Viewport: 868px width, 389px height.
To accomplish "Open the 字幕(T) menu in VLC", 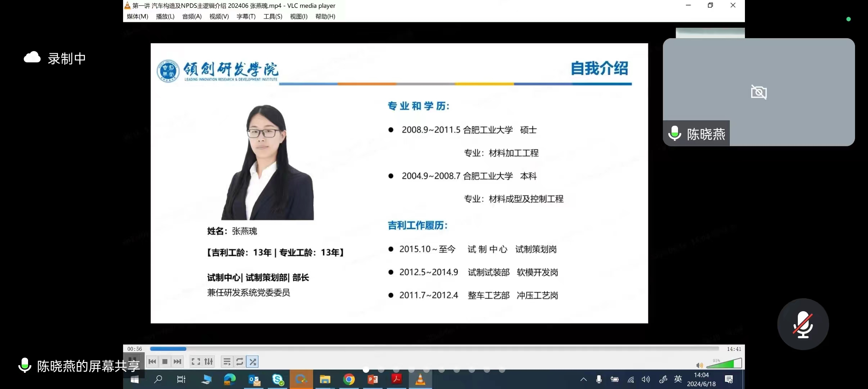I will [x=246, y=16].
